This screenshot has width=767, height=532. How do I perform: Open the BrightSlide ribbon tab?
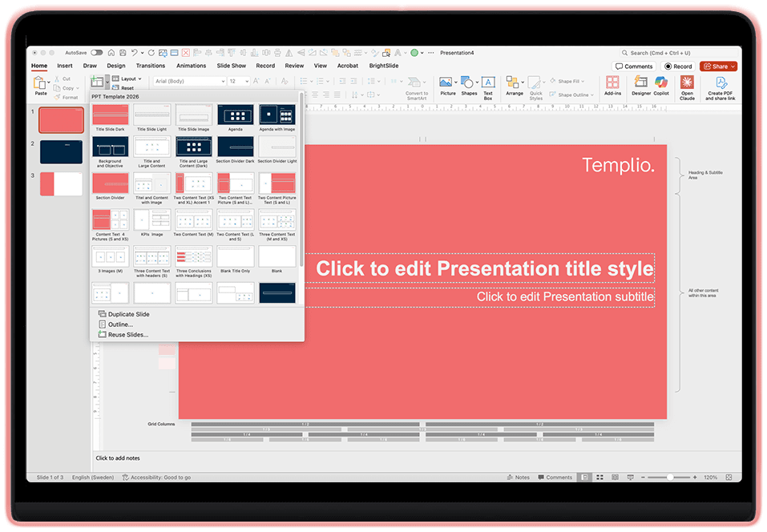(x=383, y=66)
